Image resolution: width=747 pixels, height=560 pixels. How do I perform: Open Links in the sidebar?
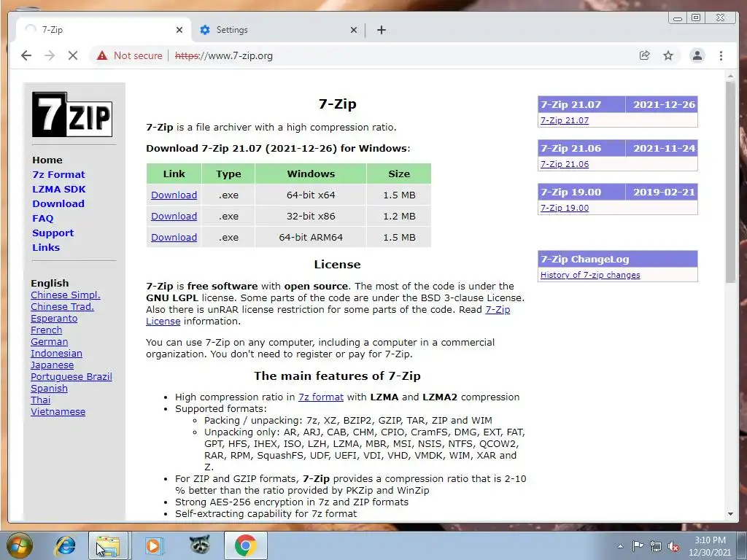(x=46, y=248)
